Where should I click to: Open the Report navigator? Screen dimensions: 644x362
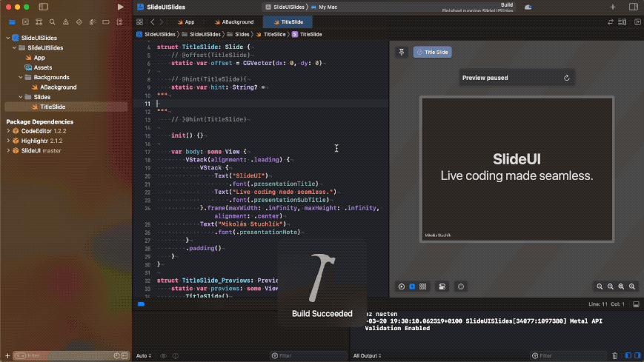click(x=119, y=22)
